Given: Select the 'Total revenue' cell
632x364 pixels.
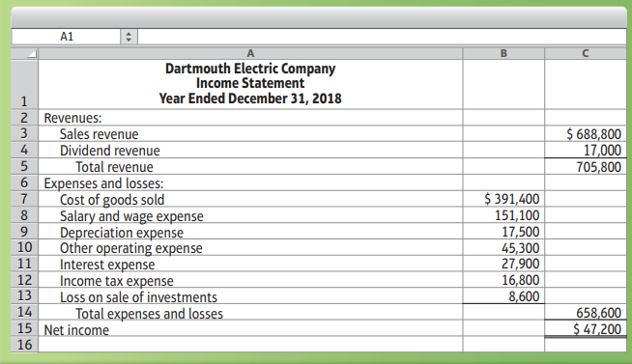Looking at the screenshot, I should [x=250, y=167].
